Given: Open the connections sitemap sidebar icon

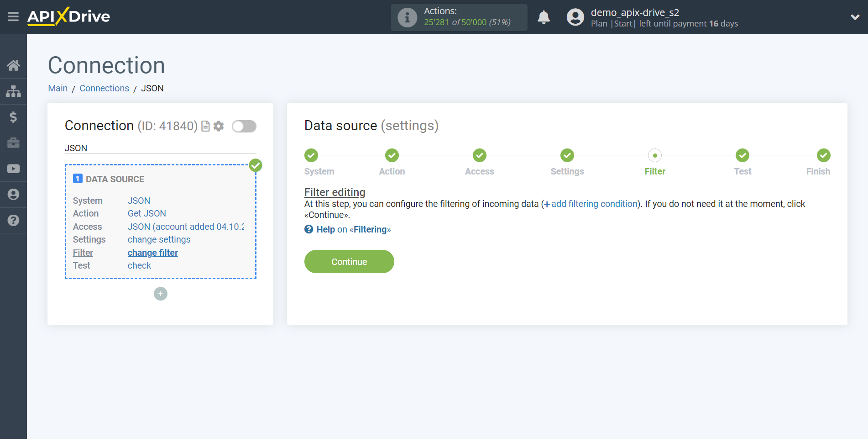Looking at the screenshot, I should (x=13, y=91).
